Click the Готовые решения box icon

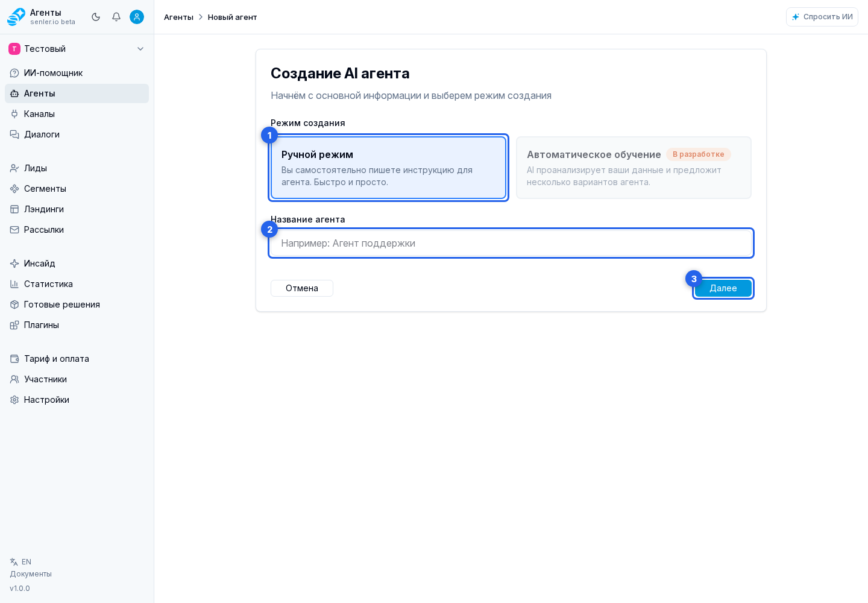click(14, 305)
